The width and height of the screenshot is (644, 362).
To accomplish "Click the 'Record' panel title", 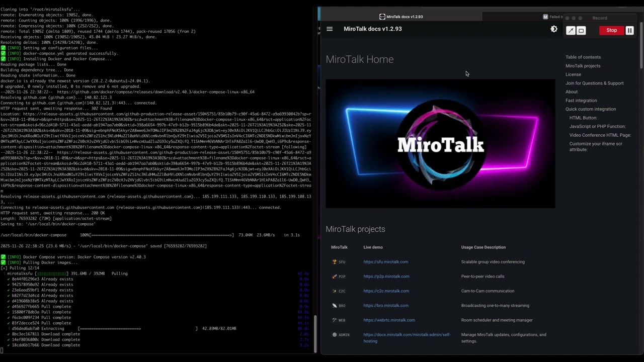I will click(x=599, y=18).
